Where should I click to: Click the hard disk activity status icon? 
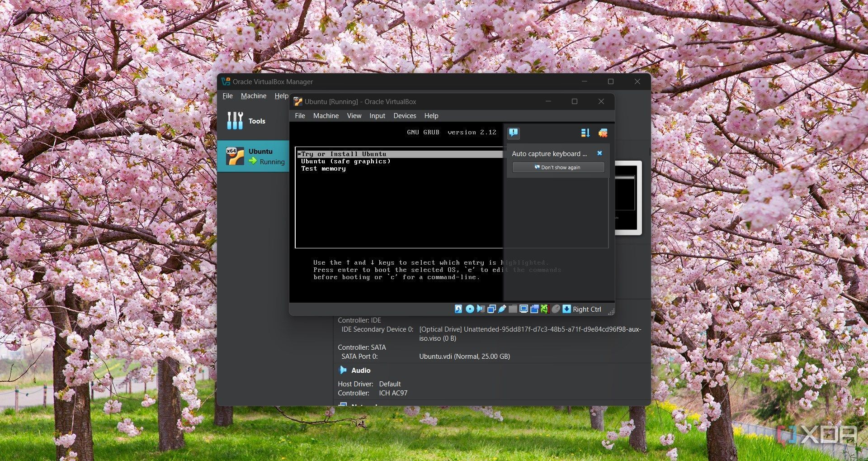point(458,309)
